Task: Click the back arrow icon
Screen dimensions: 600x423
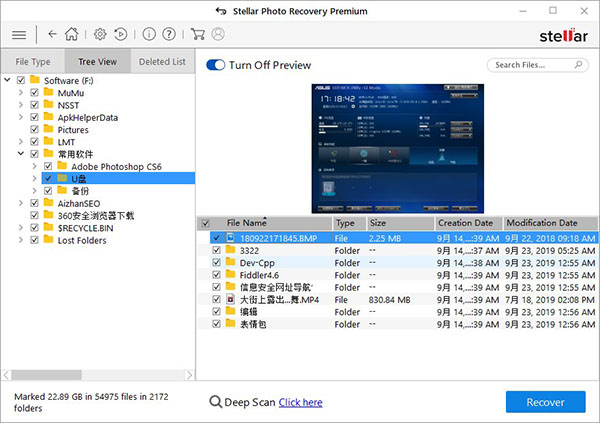Action: pyautogui.click(x=52, y=35)
